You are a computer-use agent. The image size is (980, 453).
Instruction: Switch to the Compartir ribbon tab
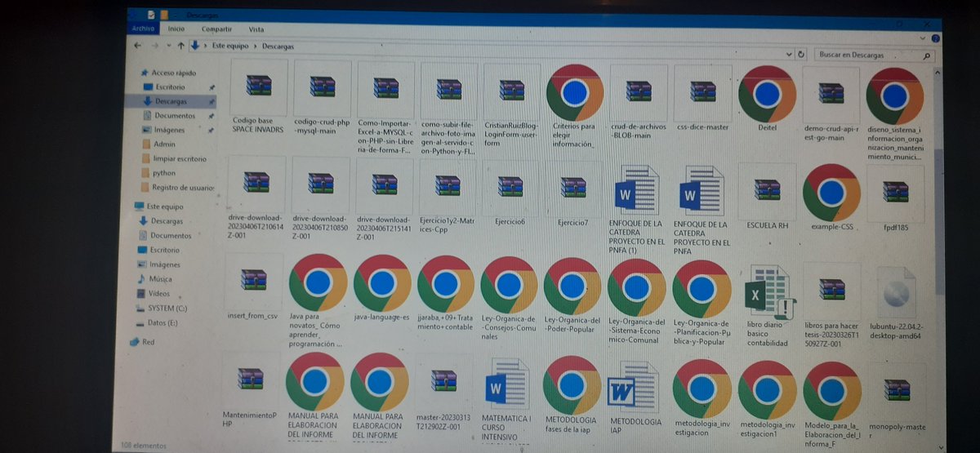pyautogui.click(x=216, y=29)
